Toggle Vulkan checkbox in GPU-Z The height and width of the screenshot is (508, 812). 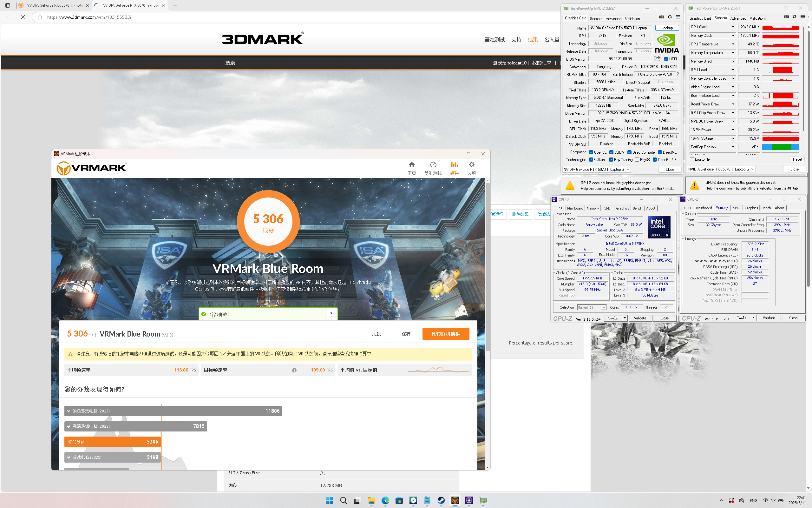(x=591, y=160)
